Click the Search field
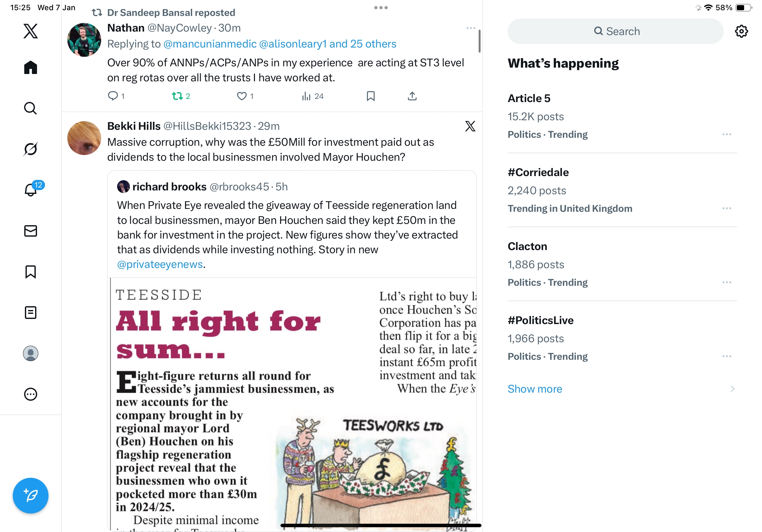Image resolution: width=762 pixels, height=532 pixels. 615,31
